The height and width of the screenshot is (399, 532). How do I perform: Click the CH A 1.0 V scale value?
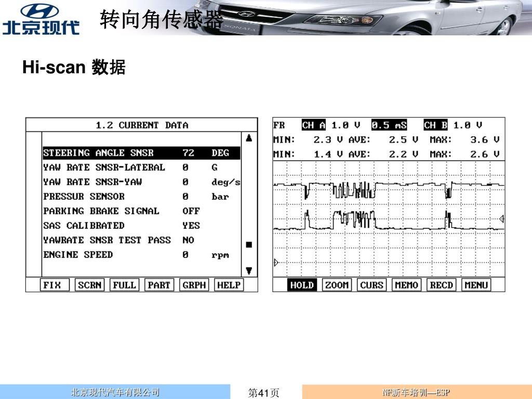pos(345,125)
